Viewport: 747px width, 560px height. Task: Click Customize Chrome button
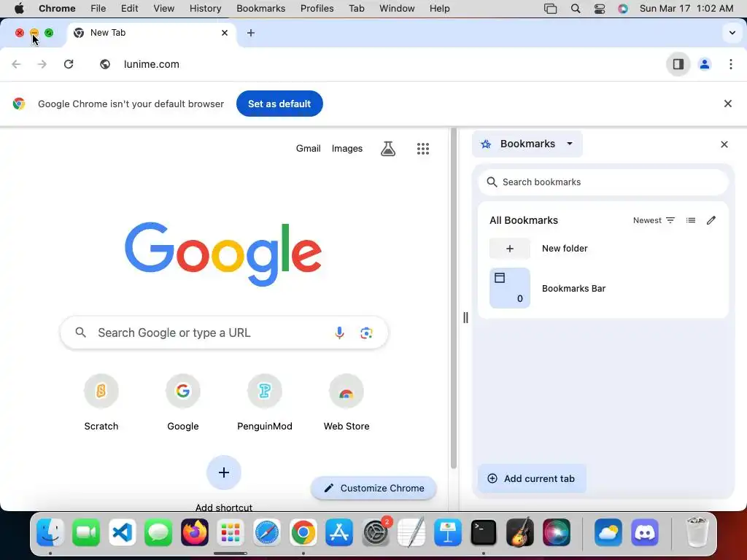[x=373, y=488]
